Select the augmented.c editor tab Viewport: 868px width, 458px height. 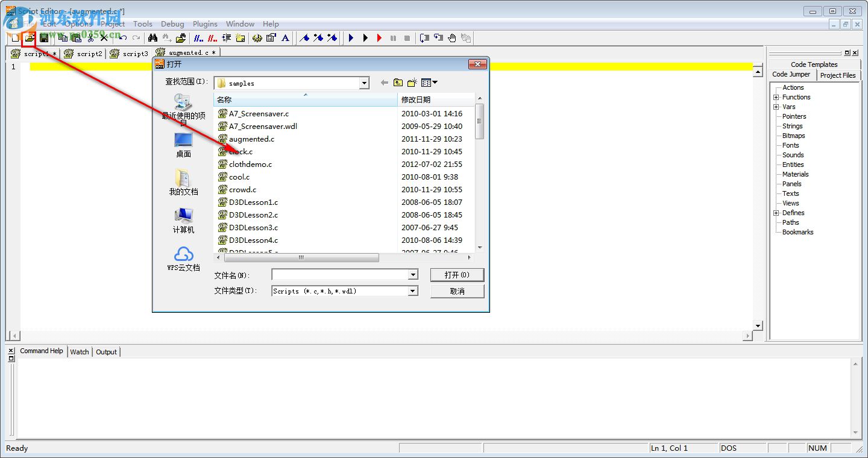(x=186, y=53)
